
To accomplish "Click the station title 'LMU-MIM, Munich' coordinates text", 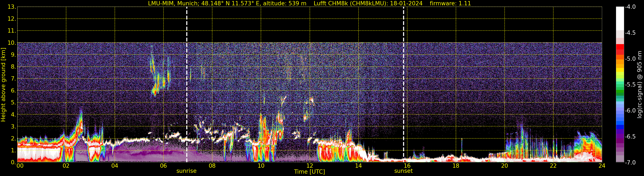I will pyautogui.click(x=227, y=3).
